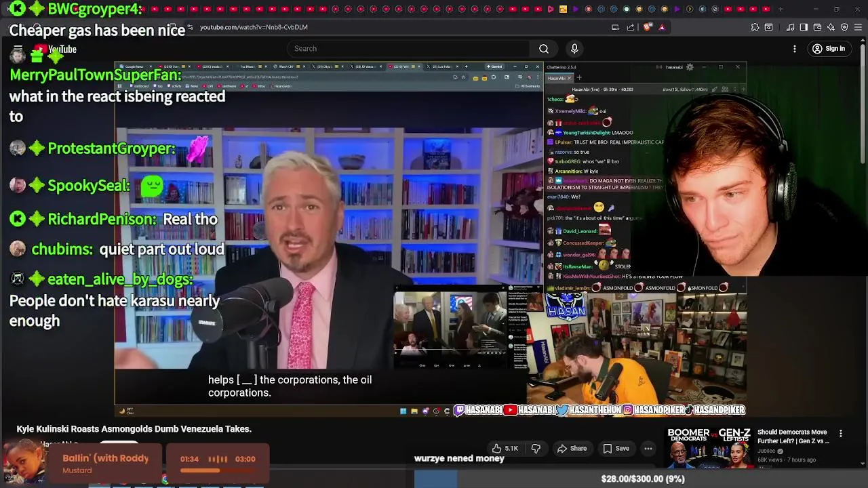
Task: Open a new browser tab
Action: coord(781,9)
